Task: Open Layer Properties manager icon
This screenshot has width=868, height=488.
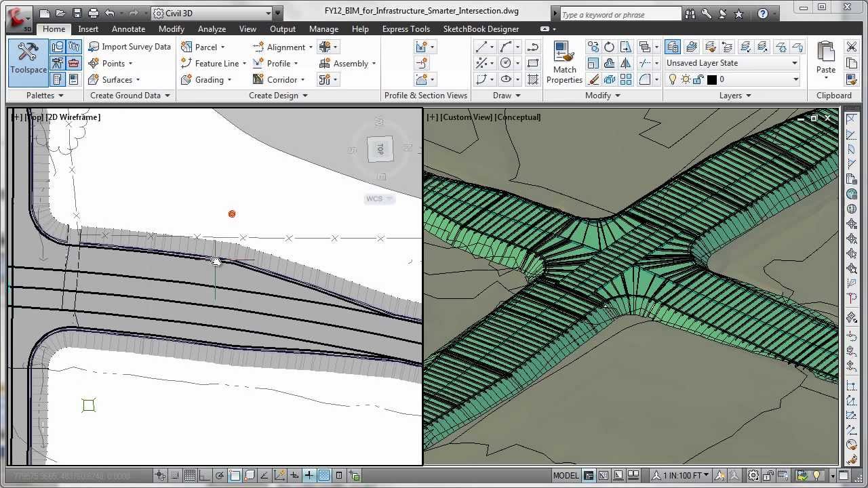Action: [x=673, y=47]
